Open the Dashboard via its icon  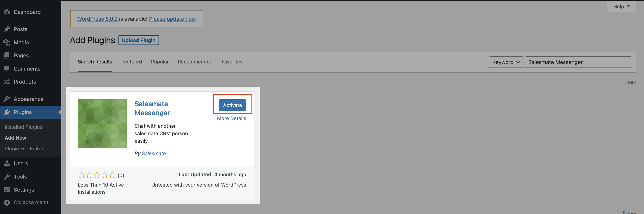(x=7, y=12)
